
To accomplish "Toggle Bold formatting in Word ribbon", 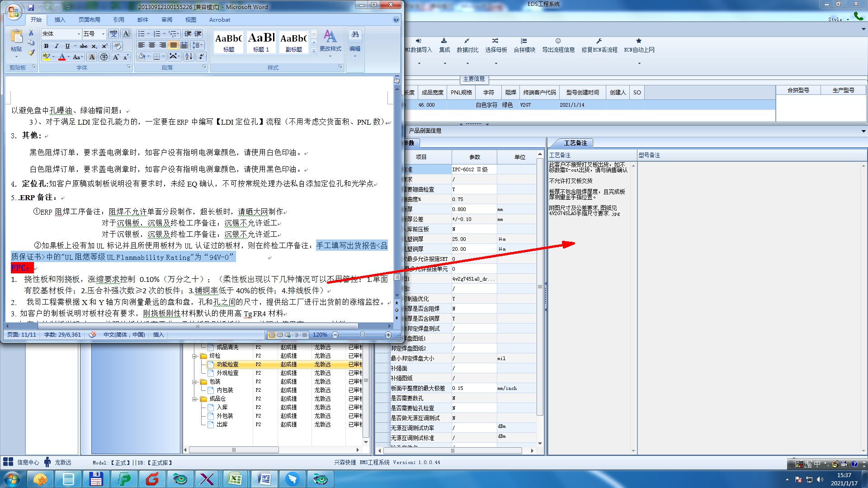I will (46, 46).
